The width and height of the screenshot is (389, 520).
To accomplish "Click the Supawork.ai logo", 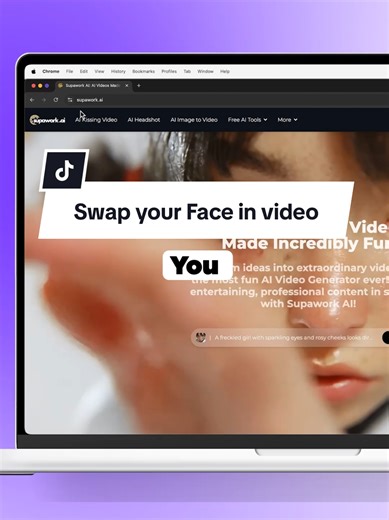I will tap(47, 120).
